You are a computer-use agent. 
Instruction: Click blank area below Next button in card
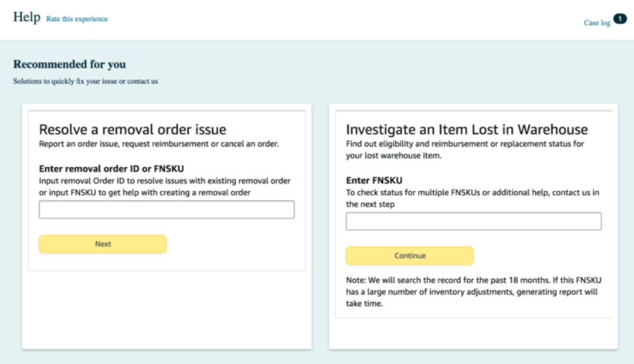(x=166, y=307)
